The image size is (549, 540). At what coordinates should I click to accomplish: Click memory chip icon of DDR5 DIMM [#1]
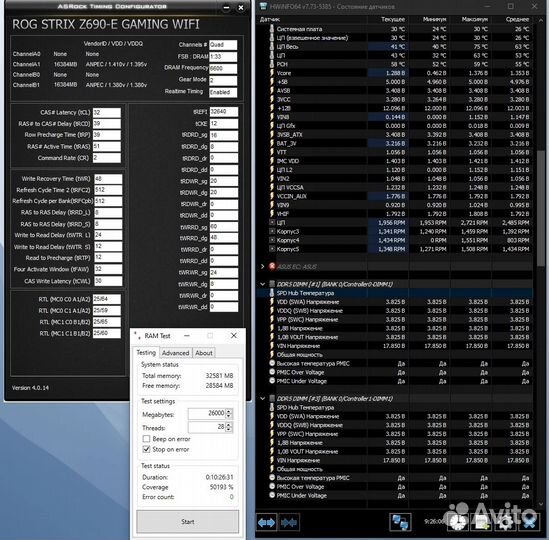[272, 284]
